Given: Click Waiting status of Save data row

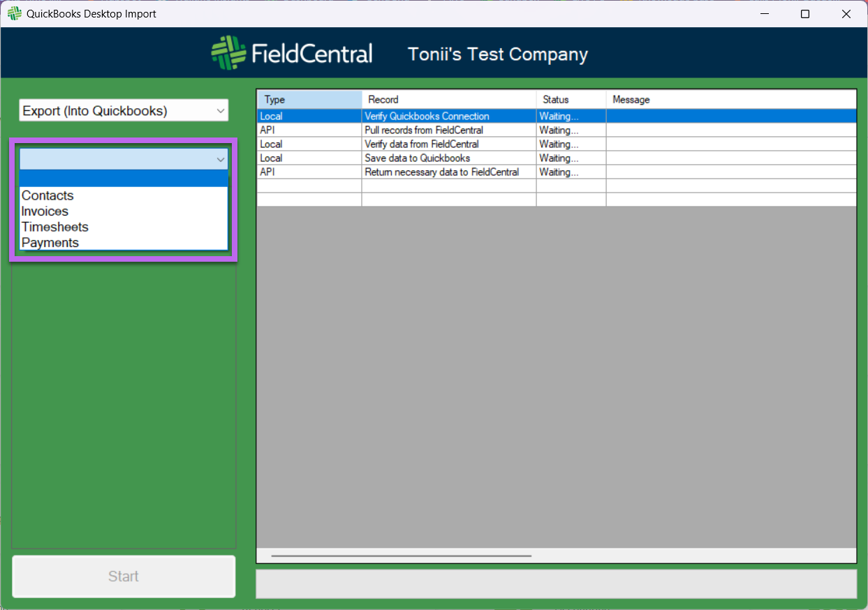Looking at the screenshot, I should [x=571, y=158].
